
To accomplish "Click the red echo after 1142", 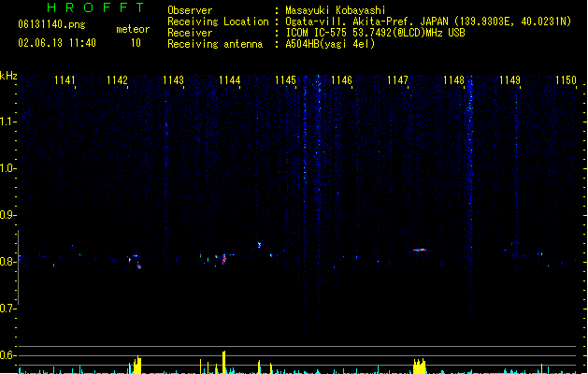I will coord(138,266).
